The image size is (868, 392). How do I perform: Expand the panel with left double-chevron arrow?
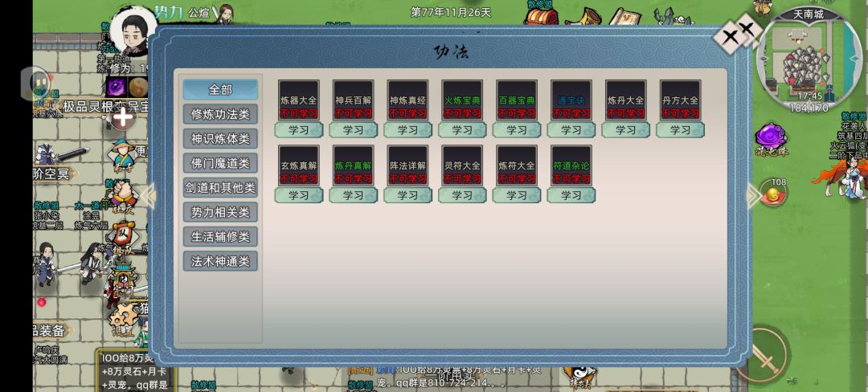(x=149, y=195)
